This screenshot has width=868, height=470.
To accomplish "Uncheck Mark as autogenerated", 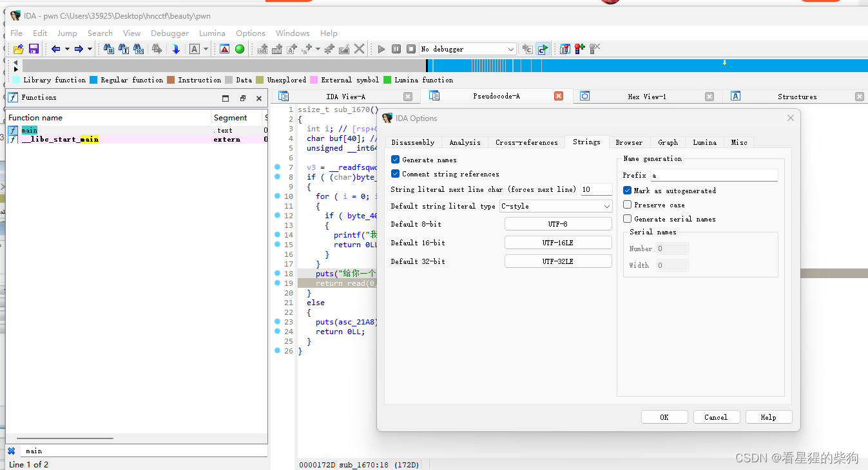I will [x=627, y=191].
